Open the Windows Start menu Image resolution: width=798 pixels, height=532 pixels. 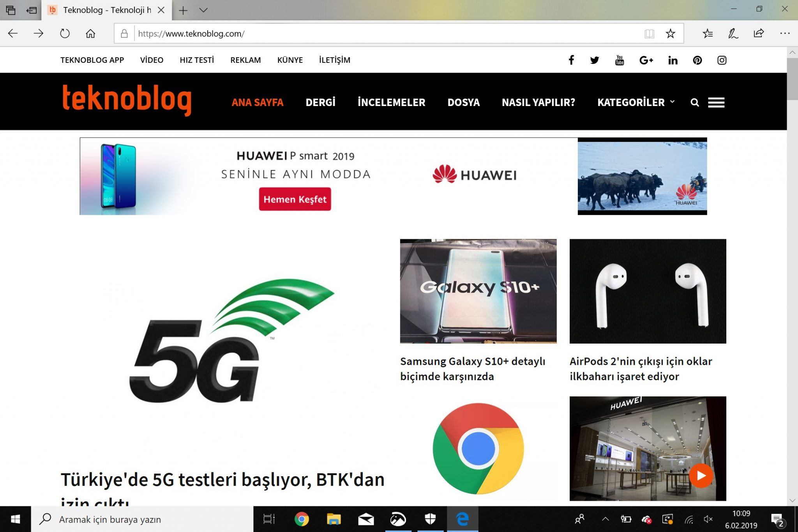coord(16,519)
